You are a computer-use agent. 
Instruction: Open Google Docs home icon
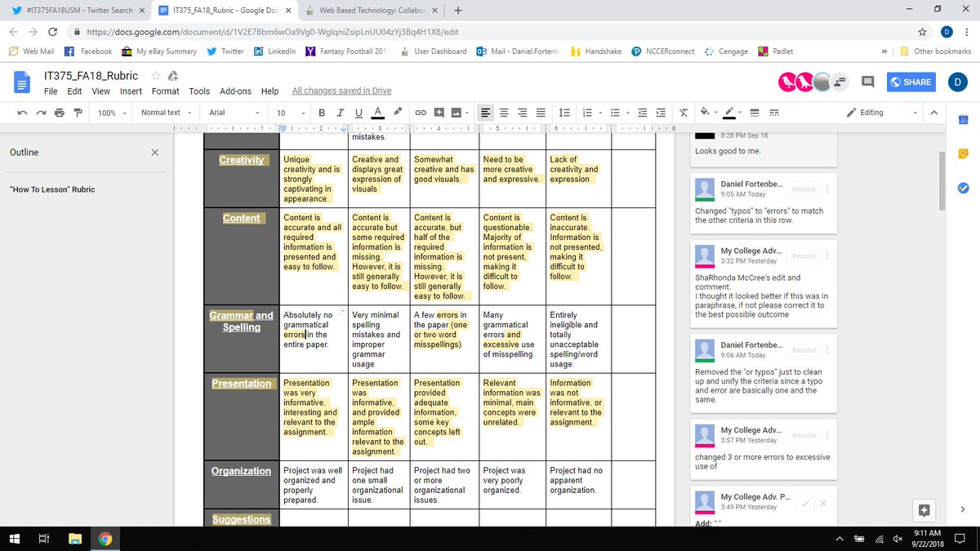click(x=22, y=82)
